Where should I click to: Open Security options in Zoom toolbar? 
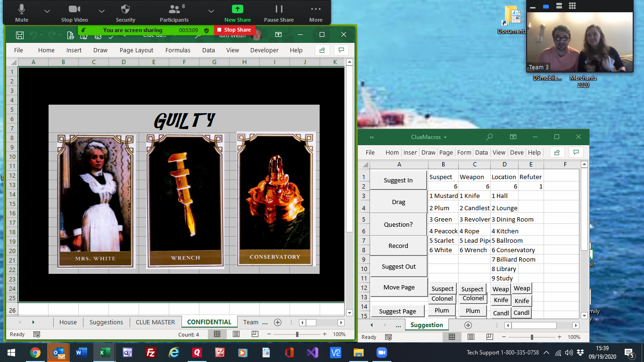click(x=125, y=13)
